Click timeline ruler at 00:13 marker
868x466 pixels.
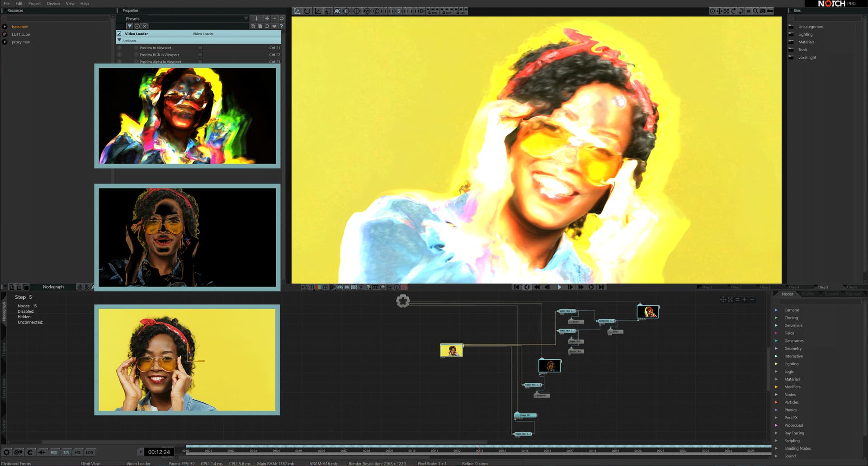(x=479, y=451)
